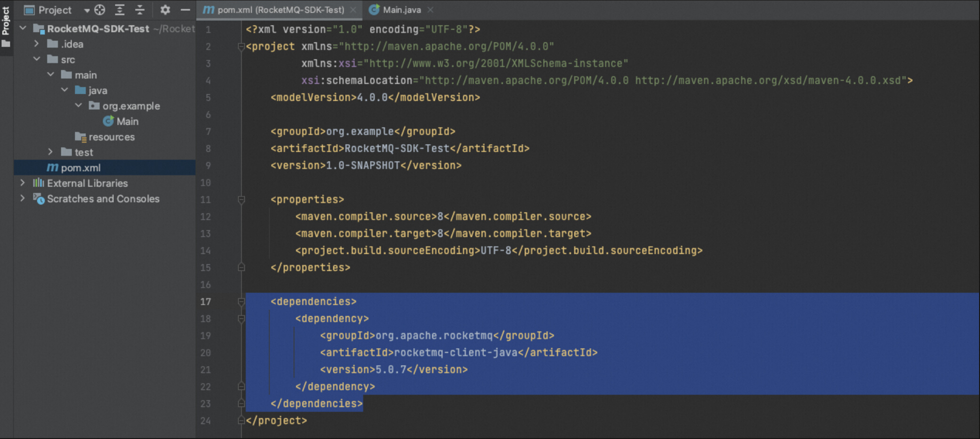Collapse the src folder
The image size is (980, 439).
point(37,59)
